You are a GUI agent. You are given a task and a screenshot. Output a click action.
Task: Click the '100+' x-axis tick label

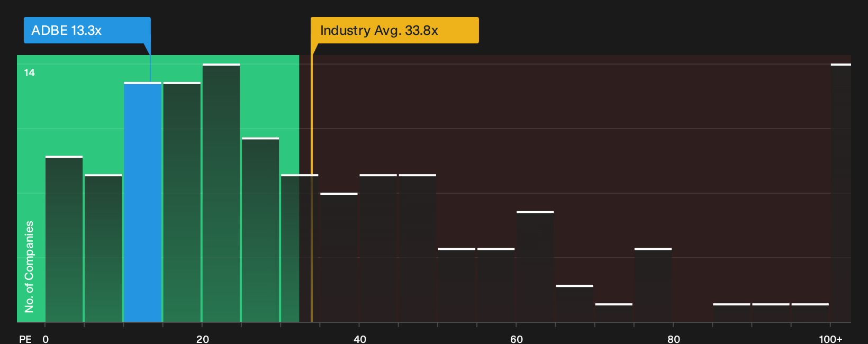(x=830, y=339)
